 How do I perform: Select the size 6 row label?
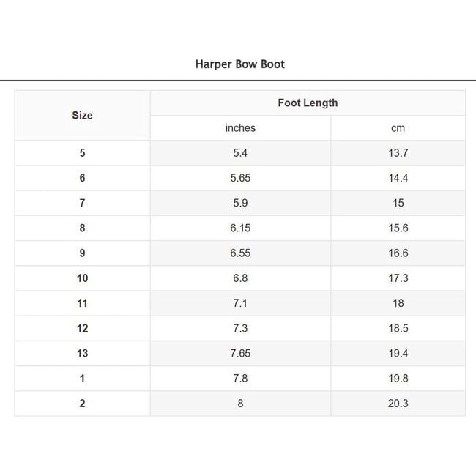[x=82, y=178]
